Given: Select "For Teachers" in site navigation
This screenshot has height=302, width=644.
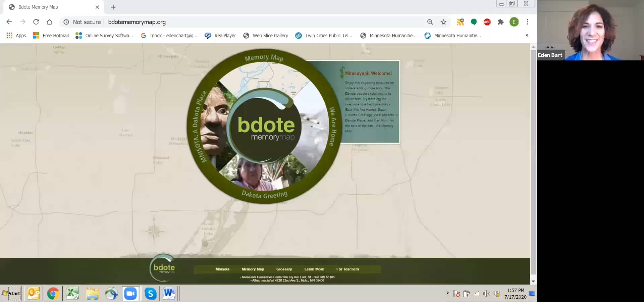Looking at the screenshot, I should point(348,269).
